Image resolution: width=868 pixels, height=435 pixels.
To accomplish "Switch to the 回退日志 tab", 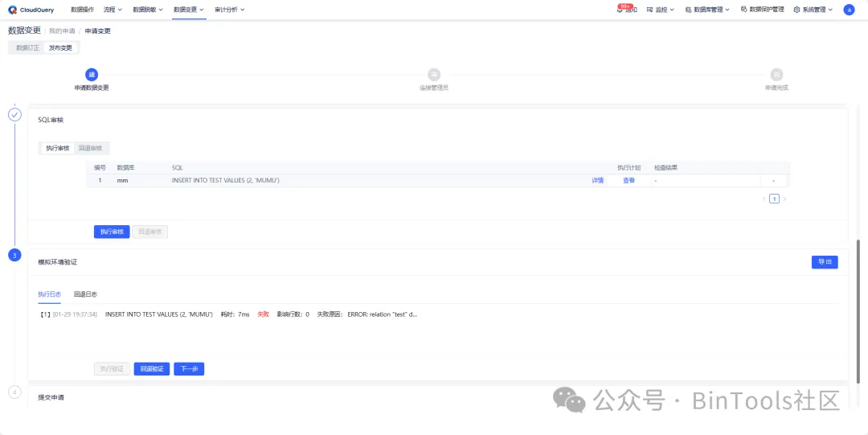I will tap(85, 294).
